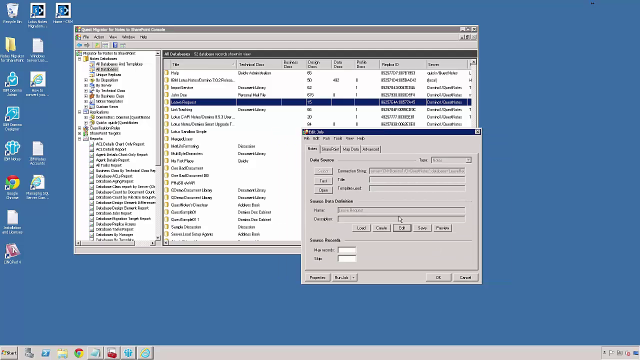Click the Properties button
The height and width of the screenshot is (360, 640).
tap(318, 278)
